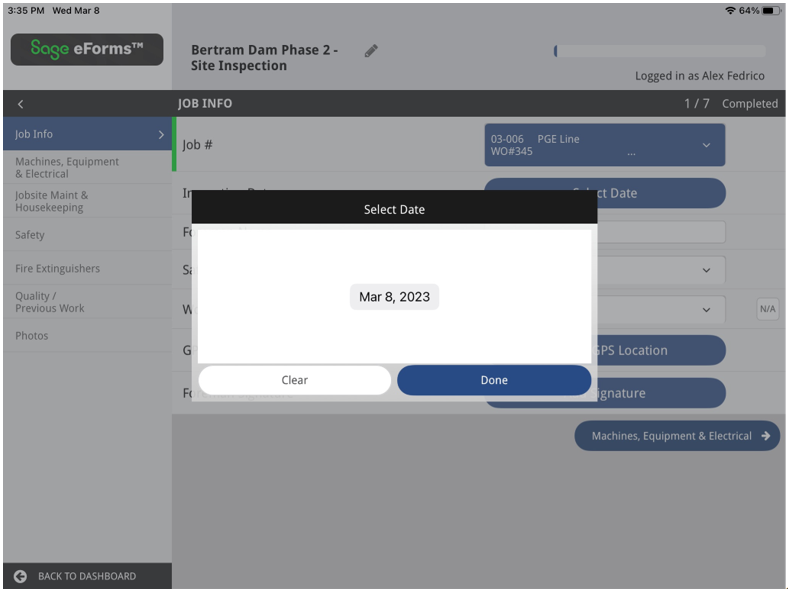The width and height of the screenshot is (788, 589).
Task: Click the pencil edit icon beside form title
Action: 371,51
